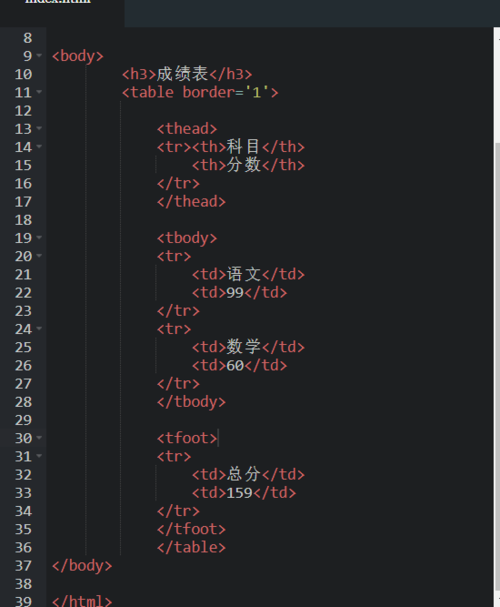This screenshot has height=607, width=500.
Task: Collapse the thead fold arrow on line 13
Action: 39,129
